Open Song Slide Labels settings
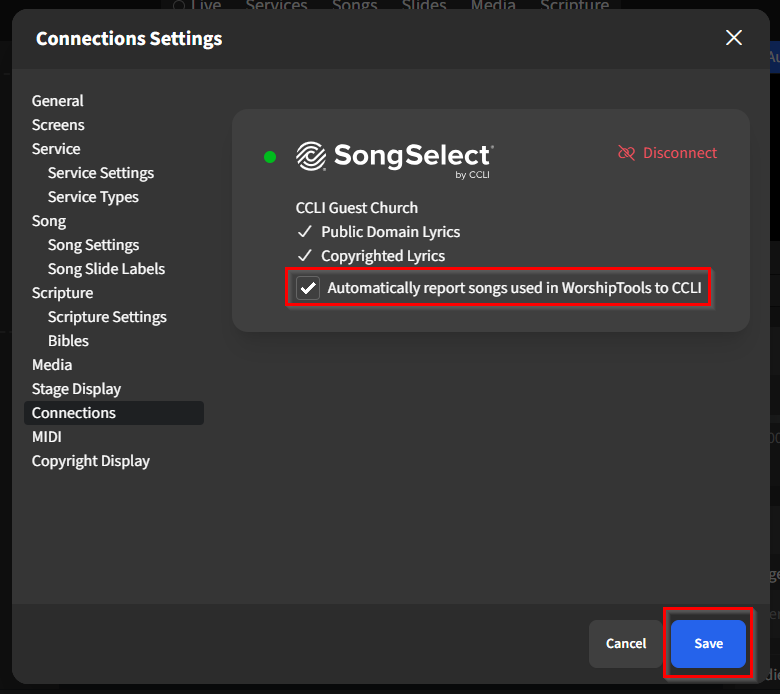 tap(106, 269)
